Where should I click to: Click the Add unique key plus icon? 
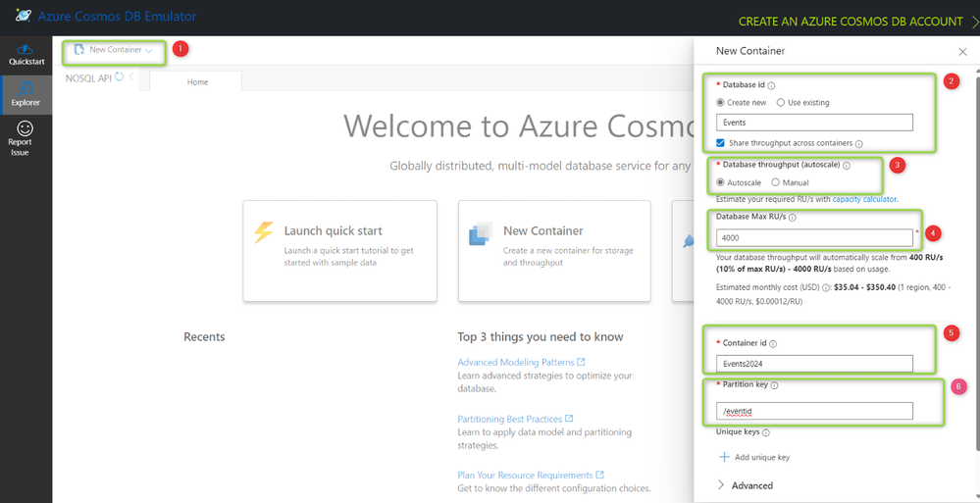pyautogui.click(x=724, y=457)
